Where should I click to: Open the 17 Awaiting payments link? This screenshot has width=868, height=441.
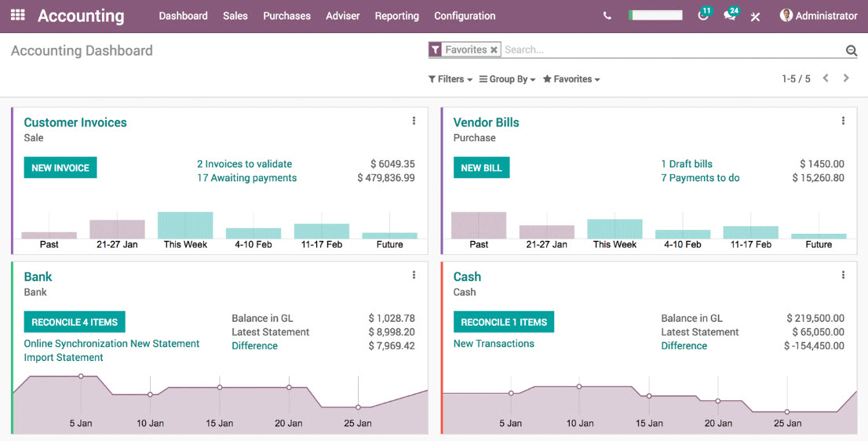click(246, 178)
